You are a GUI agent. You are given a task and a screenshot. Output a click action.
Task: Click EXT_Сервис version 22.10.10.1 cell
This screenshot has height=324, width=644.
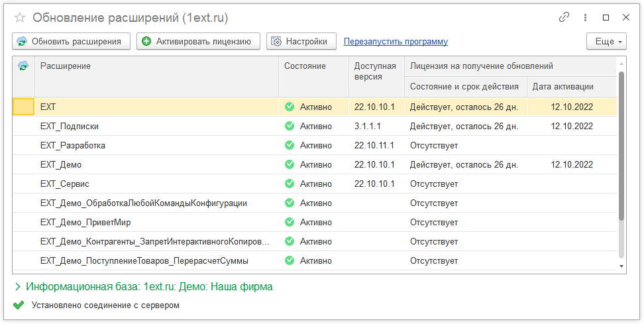[376, 184]
